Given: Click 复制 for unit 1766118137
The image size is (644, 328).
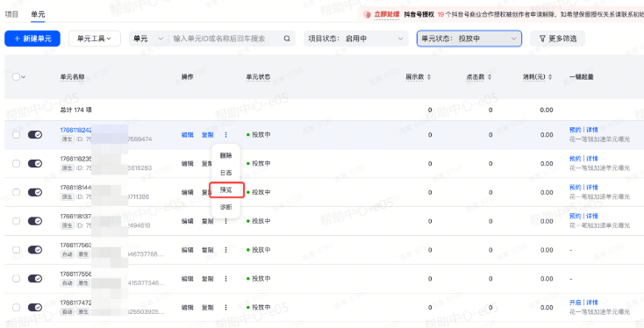Looking at the screenshot, I should pyautogui.click(x=207, y=221).
